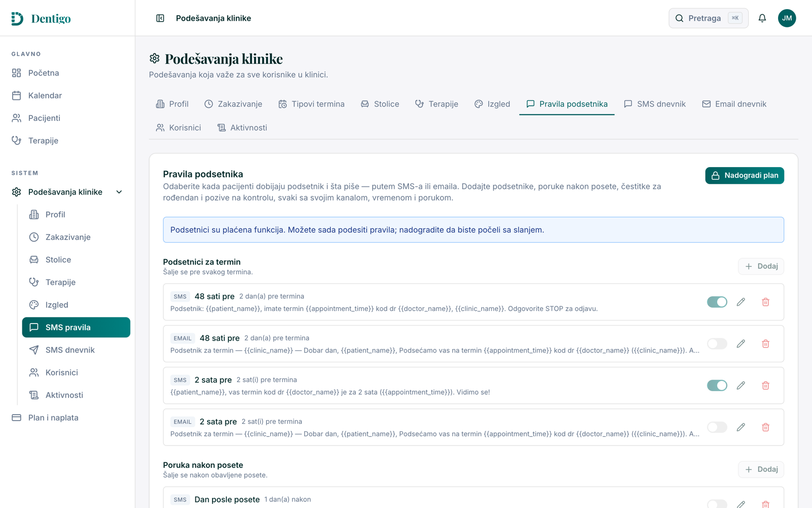Delete the EMAIL 48 sati pre rule
This screenshot has width=812, height=508.
click(765, 344)
